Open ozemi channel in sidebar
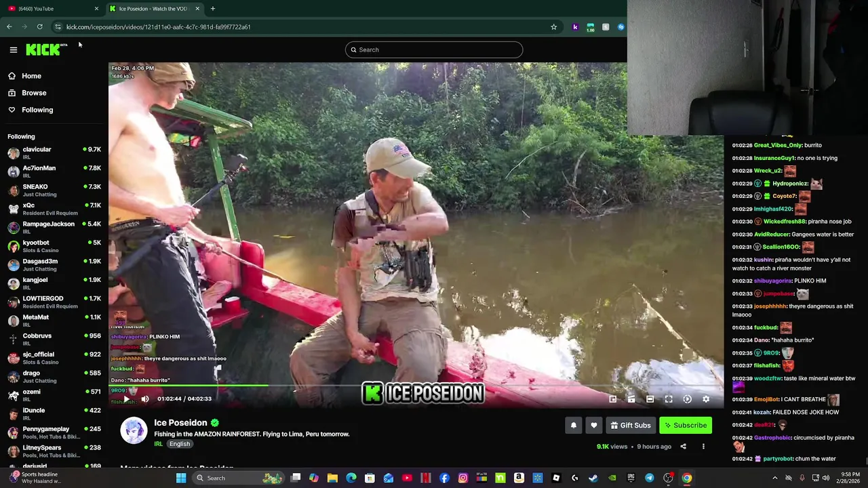Viewport: 868px width, 488px height. [54, 395]
